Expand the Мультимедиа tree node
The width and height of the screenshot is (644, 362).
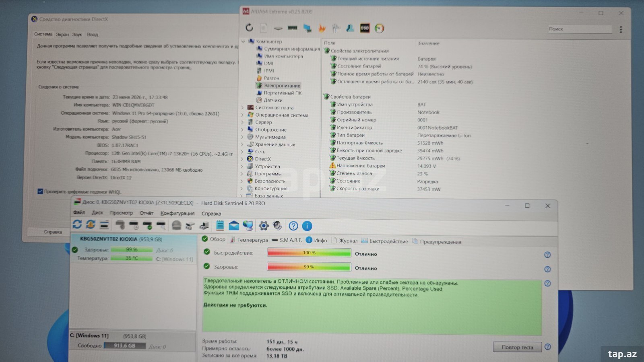[242, 137]
